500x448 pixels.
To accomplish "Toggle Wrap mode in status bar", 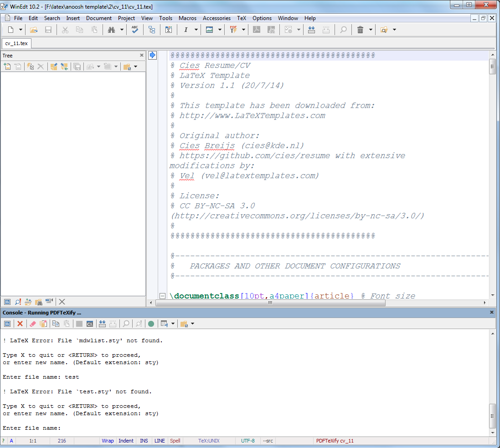I will pyautogui.click(x=108, y=441).
